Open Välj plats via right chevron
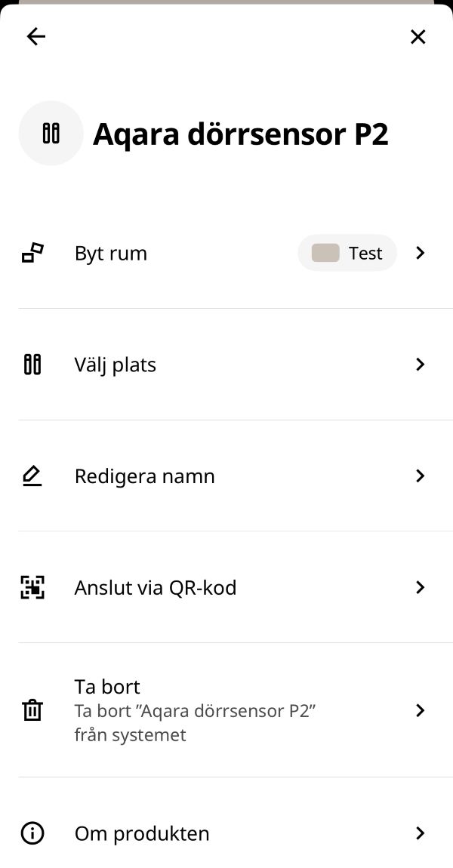The height and width of the screenshot is (868, 453). [x=421, y=365]
